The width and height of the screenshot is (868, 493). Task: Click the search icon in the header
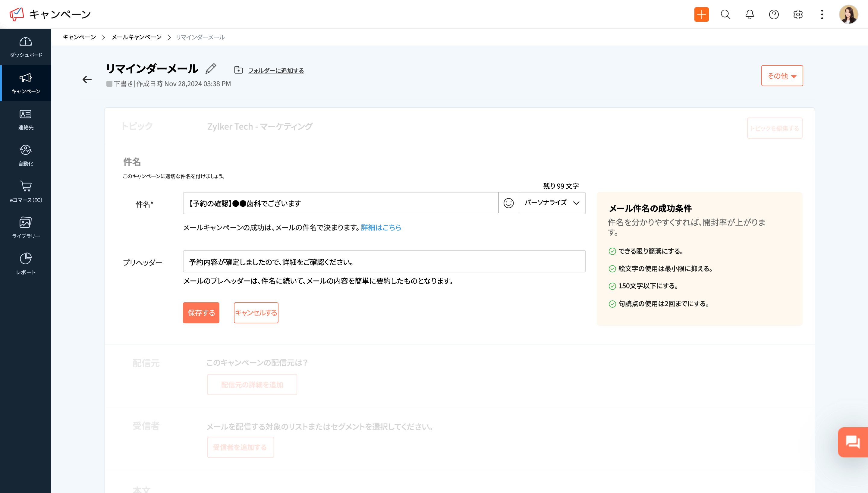(725, 14)
